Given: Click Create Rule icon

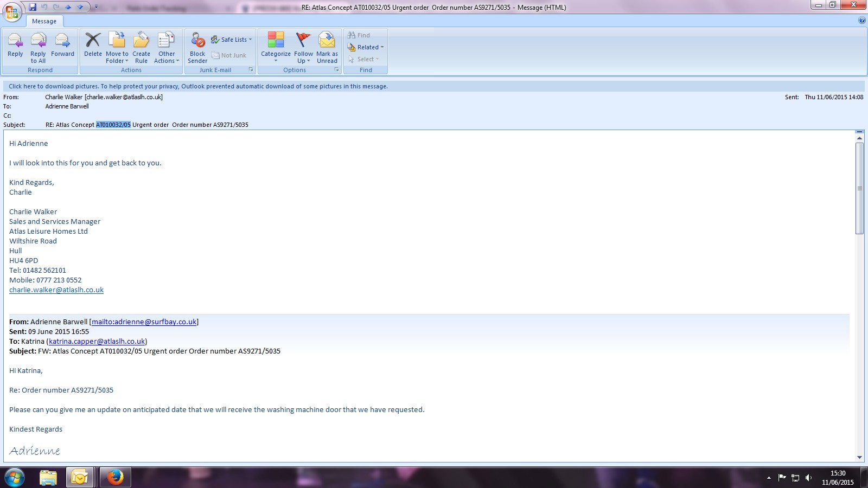Looking at the screenshot, I should coord(141,47).
